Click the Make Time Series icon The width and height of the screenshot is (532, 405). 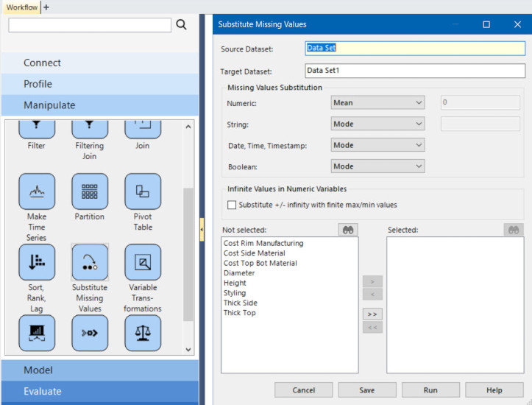pos(36,191)
